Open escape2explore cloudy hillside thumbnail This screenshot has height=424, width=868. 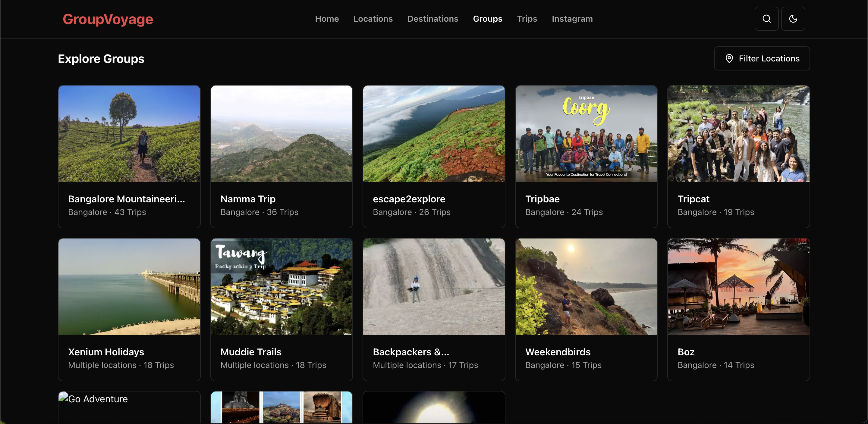click(434, 134)
